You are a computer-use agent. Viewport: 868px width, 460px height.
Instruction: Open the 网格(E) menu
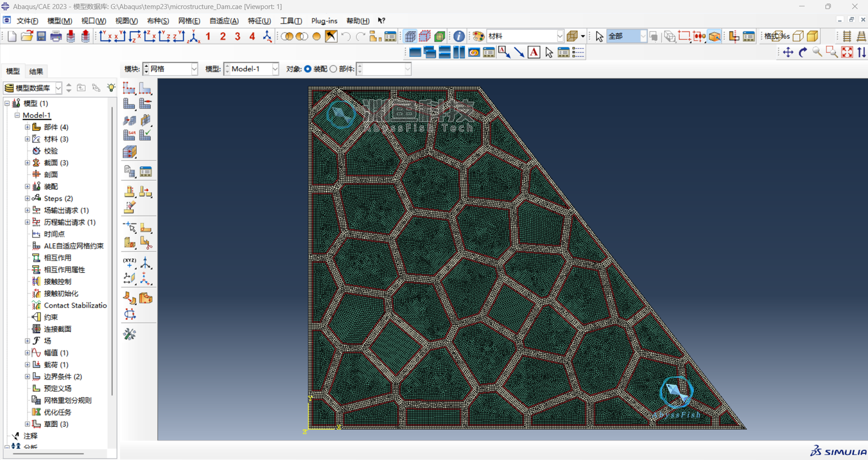point(189,21)
